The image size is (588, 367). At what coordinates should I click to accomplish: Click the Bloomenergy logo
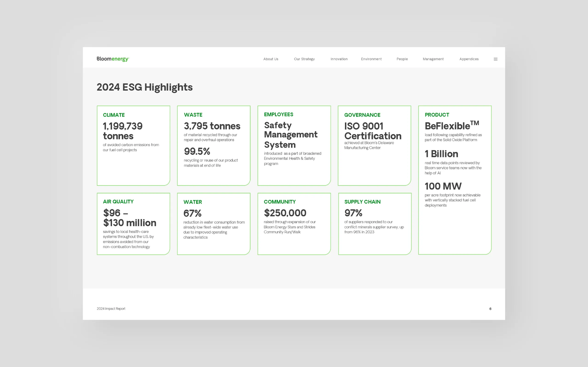113,59
